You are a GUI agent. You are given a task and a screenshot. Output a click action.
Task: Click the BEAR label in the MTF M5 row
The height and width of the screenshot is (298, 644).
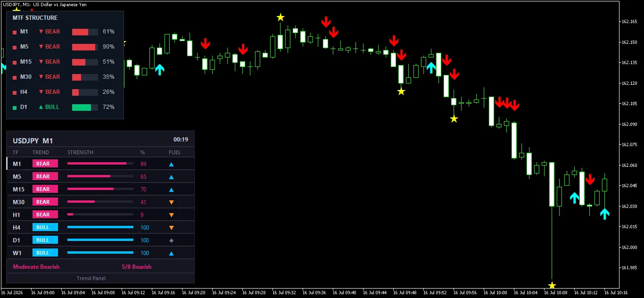52,47
